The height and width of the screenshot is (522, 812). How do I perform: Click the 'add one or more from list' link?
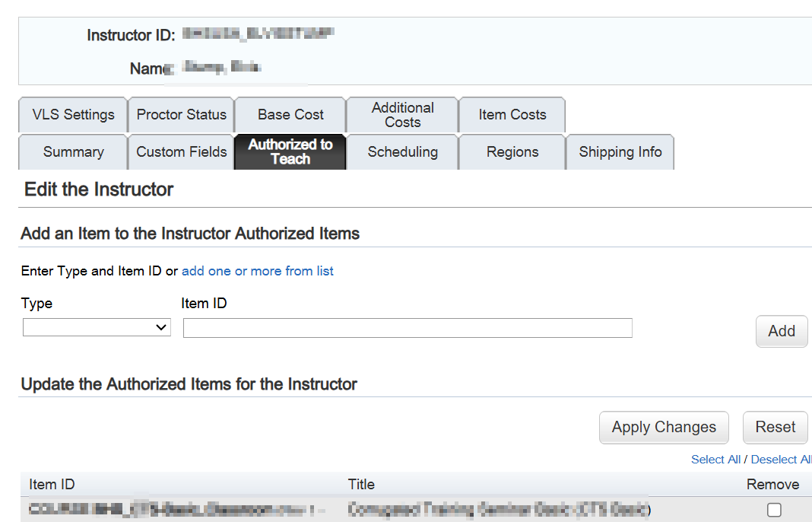tap(257, 271)
